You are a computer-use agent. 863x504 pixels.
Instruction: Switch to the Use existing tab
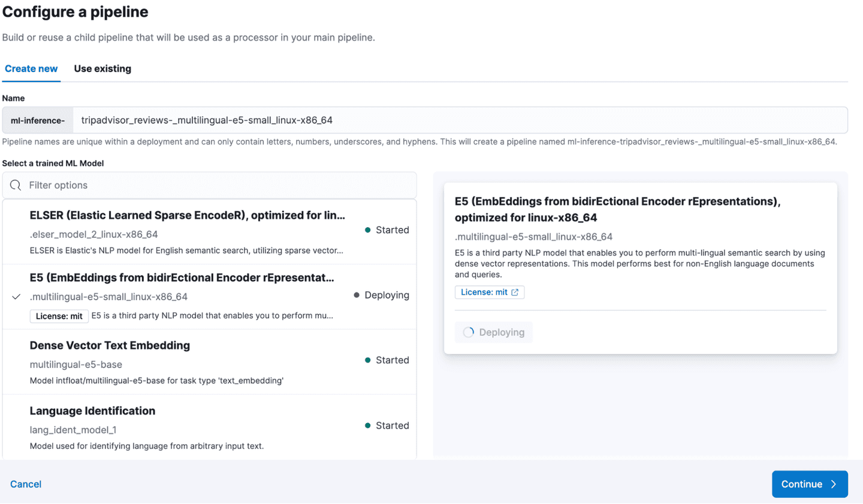(x=102, y=69)
